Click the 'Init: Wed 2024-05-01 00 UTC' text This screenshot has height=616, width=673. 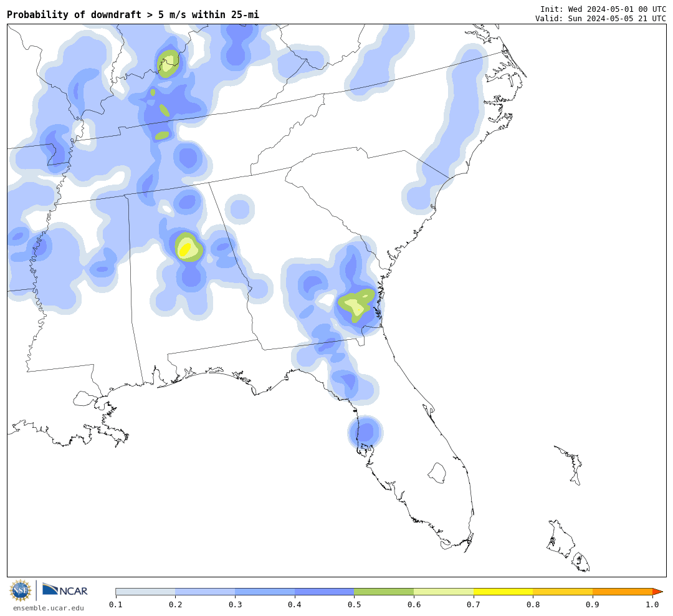click(x=603, y=9)
